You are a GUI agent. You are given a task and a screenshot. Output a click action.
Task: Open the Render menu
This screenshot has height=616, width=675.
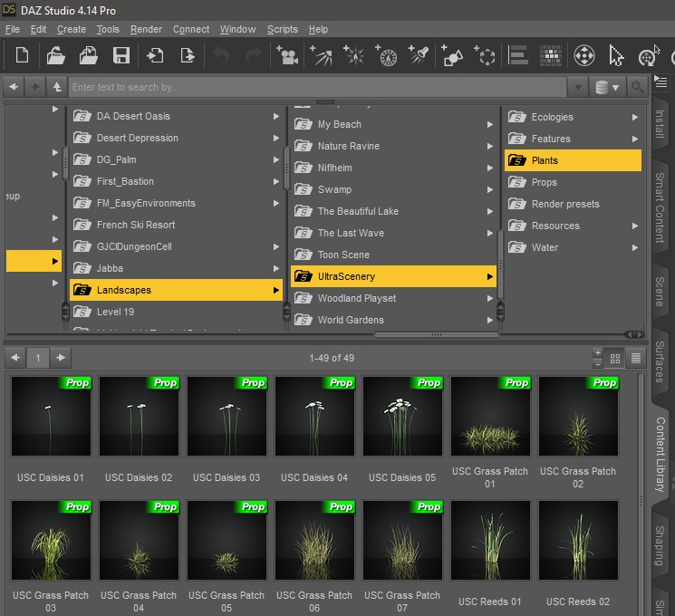(146, 29)
